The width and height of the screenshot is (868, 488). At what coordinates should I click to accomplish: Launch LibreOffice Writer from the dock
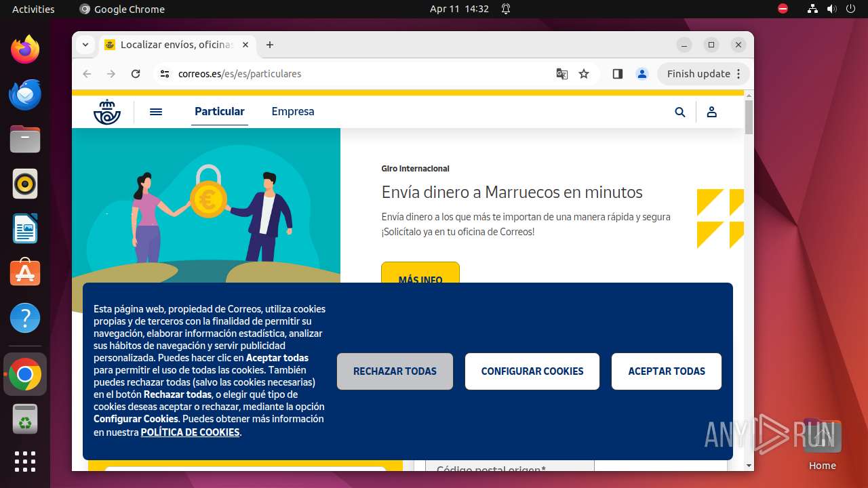click(25, 229)
